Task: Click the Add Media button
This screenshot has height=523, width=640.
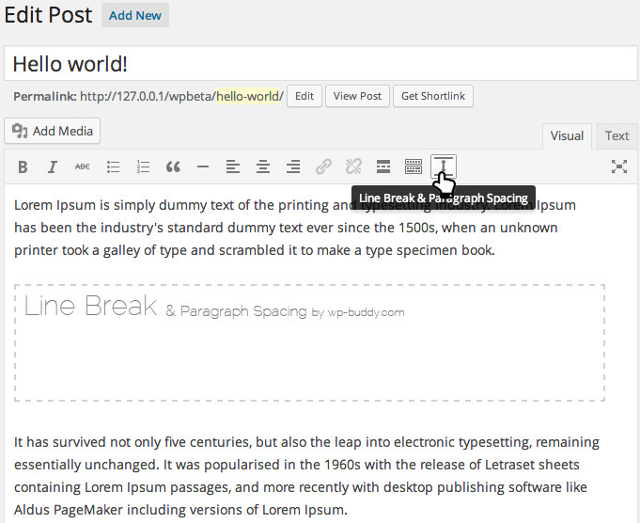Action: (53, 131)
